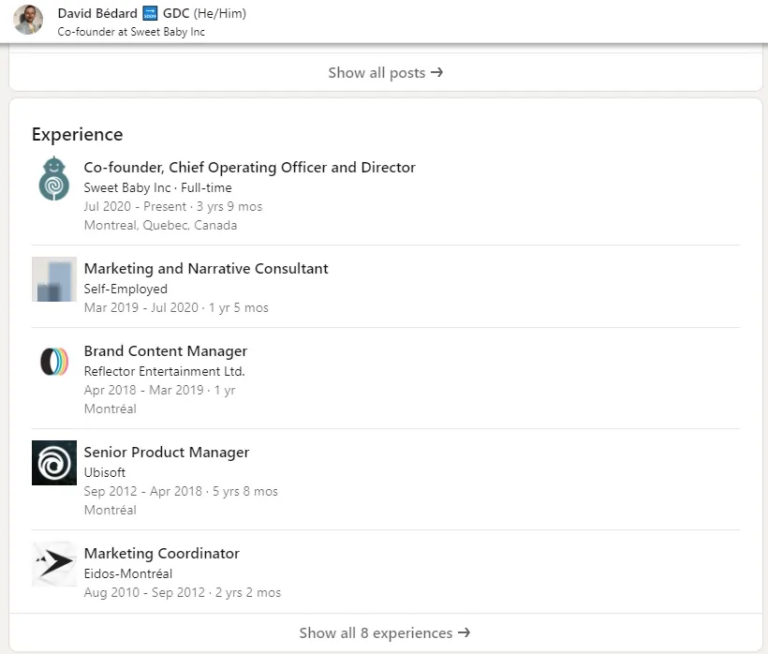Select the Marketing Coordinator job title
This screenshot has height=654, width=768.
pyautogui.click(x=162, y=553)
